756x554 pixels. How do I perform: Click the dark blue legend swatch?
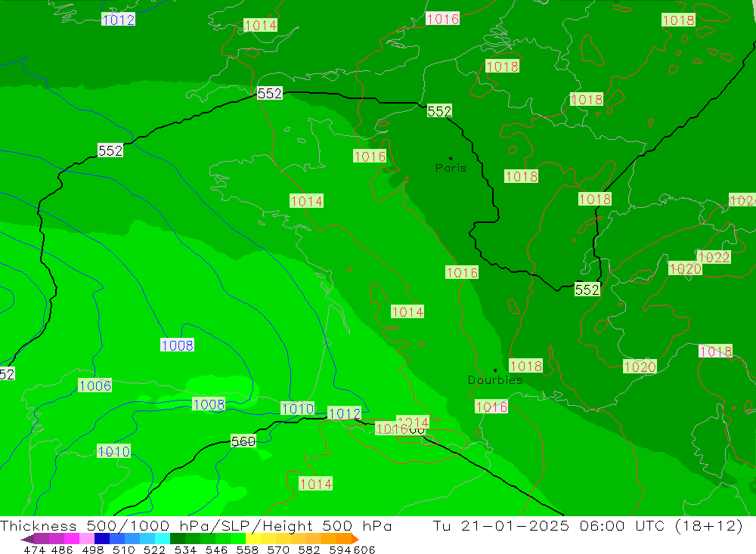coord(102,539)
